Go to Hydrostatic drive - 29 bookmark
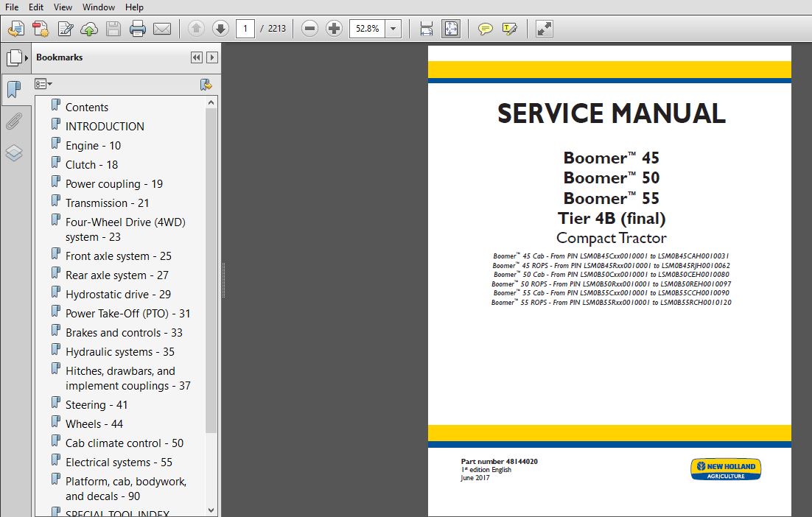812x517 pixels. click(x=118, y=295)
